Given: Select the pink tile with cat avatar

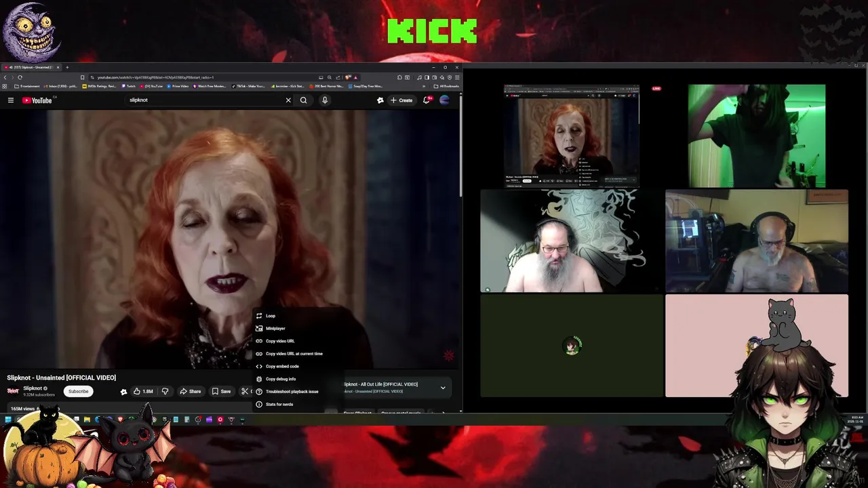Looking at the screenshot, I should point(757,345).
